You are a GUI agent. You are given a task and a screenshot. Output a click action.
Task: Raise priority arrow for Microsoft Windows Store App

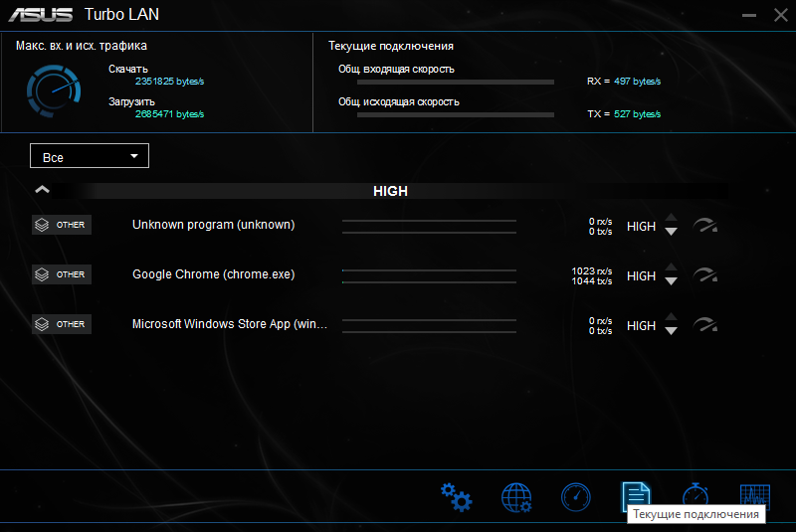(x=671, y=317)
